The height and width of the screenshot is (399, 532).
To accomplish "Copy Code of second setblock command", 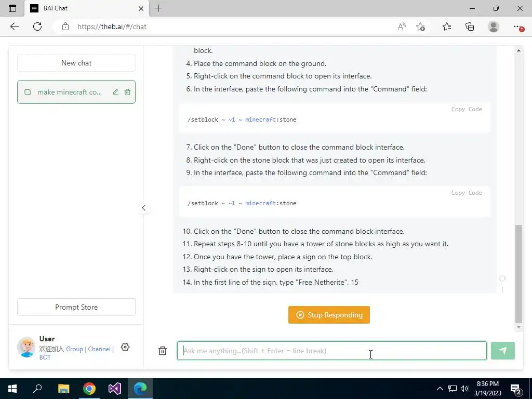I will 467,193.
